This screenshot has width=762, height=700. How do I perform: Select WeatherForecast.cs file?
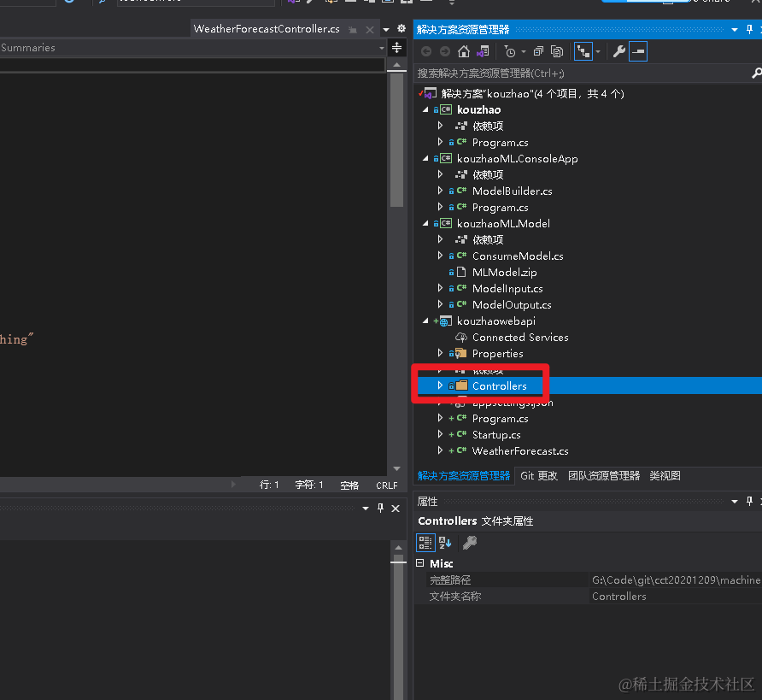[520, 451]
